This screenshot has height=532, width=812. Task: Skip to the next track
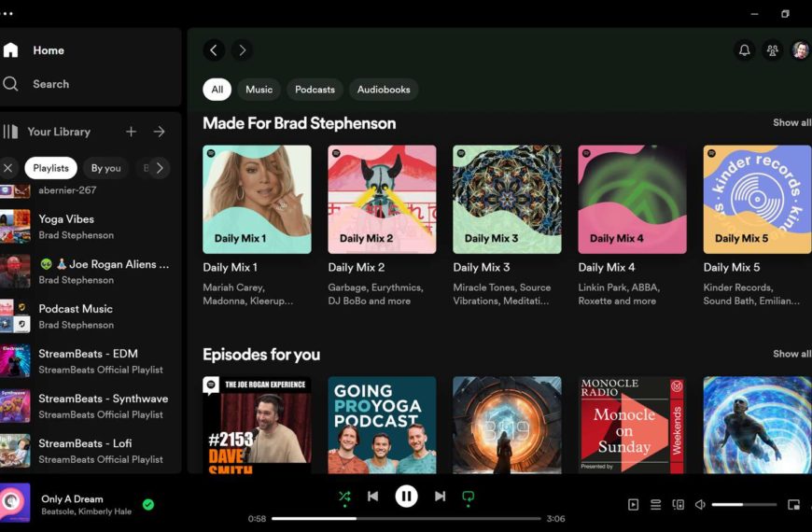440,497
